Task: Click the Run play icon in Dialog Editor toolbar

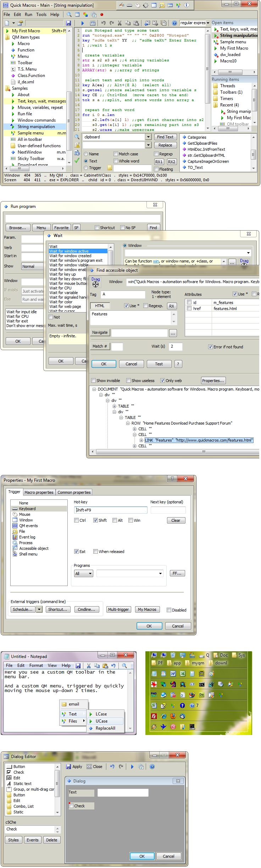Action: coord(132,767)
